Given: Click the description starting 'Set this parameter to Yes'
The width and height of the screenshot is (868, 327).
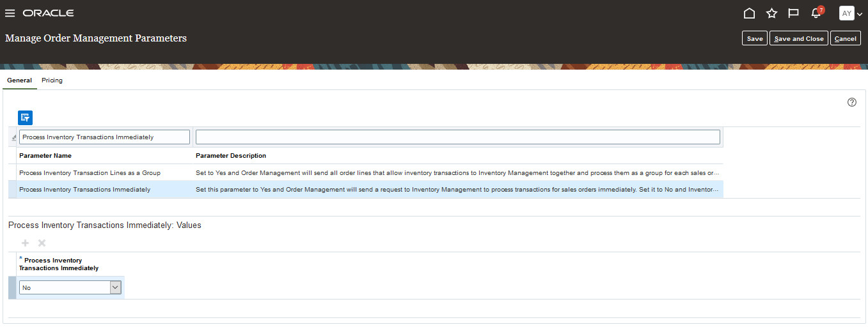Looking at the screenshot, I should coord(457,190).
